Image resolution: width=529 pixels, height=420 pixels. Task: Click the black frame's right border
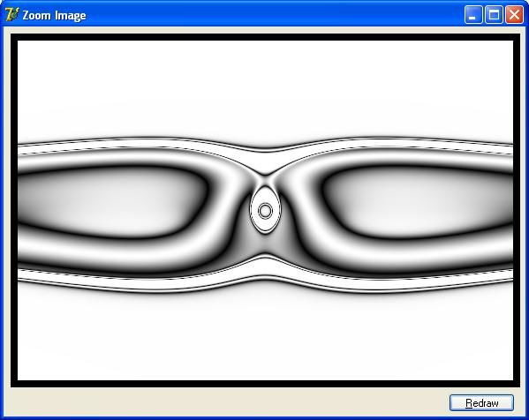pyautogui.click(x=517, y=210)
